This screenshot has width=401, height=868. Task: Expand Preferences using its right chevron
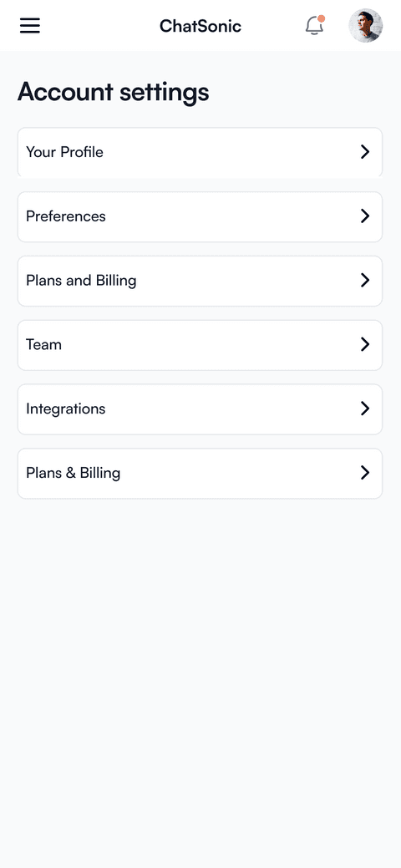[365, 216]
